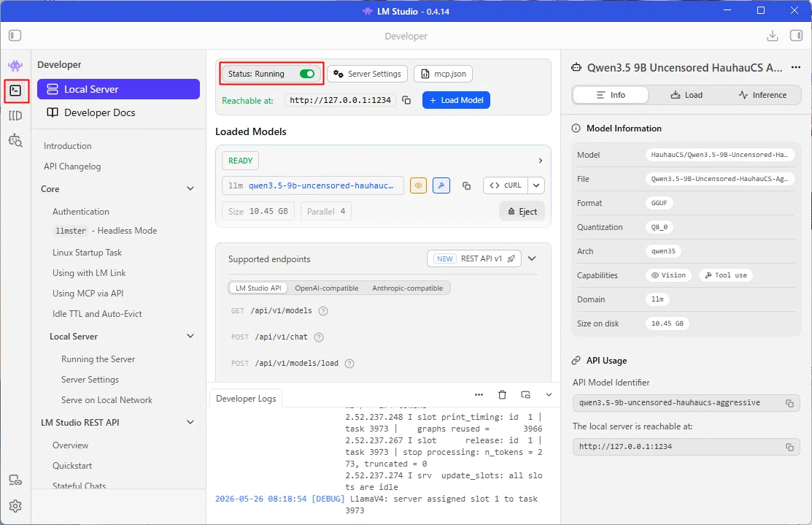Select Local Server in Developer sidebar

coord(119,89)
